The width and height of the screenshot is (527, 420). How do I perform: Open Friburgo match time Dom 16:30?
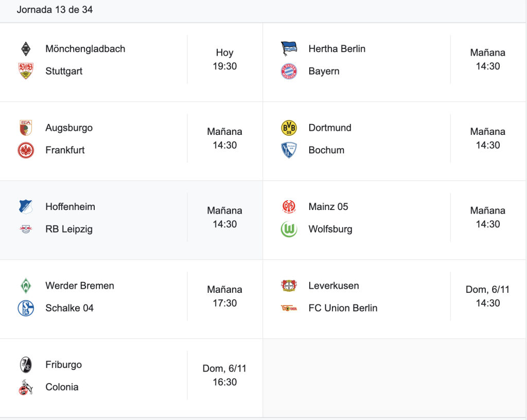(x=224, y=375)
